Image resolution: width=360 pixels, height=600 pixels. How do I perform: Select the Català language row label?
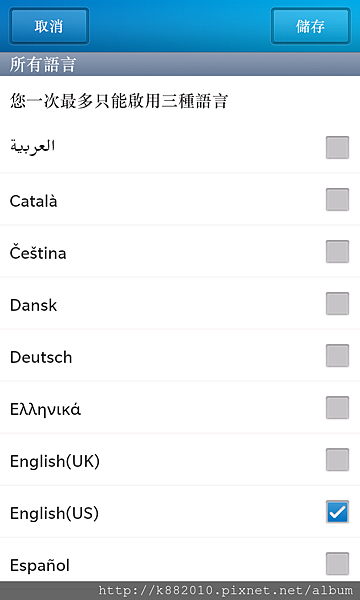pos(34,201)
